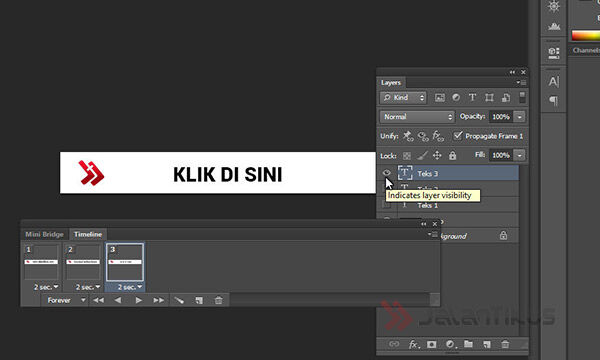Select frame 1 thumbnail in Timeline
This screenshot has height=360, width=600.
pos(41,262)
